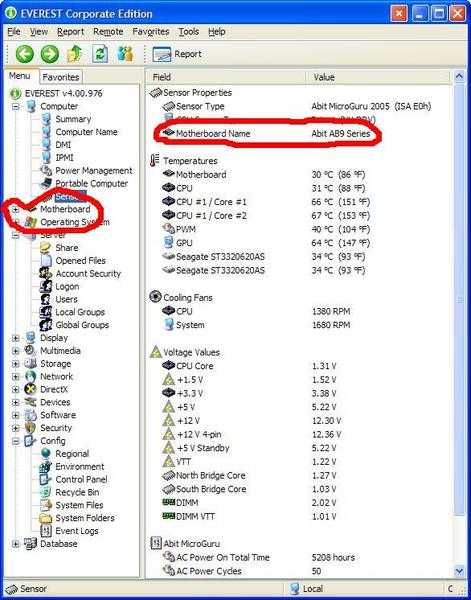This screenshot has height=600, width=471.
Task: Open the Tools menu
Action: 189,32
